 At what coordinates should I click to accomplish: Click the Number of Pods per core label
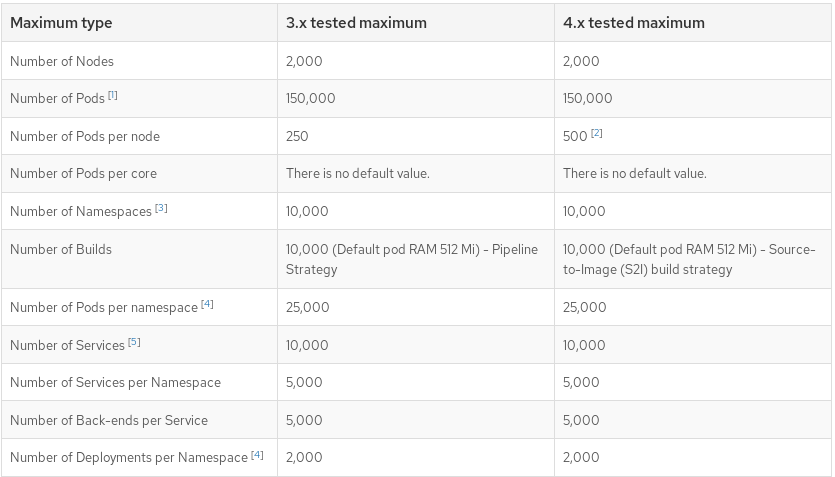click(84, 174)
